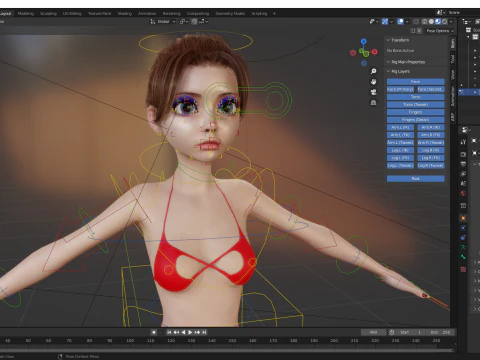This screenshot has height=360, width=480.
Task: Select rendered viewport shading
Action: 445,22
